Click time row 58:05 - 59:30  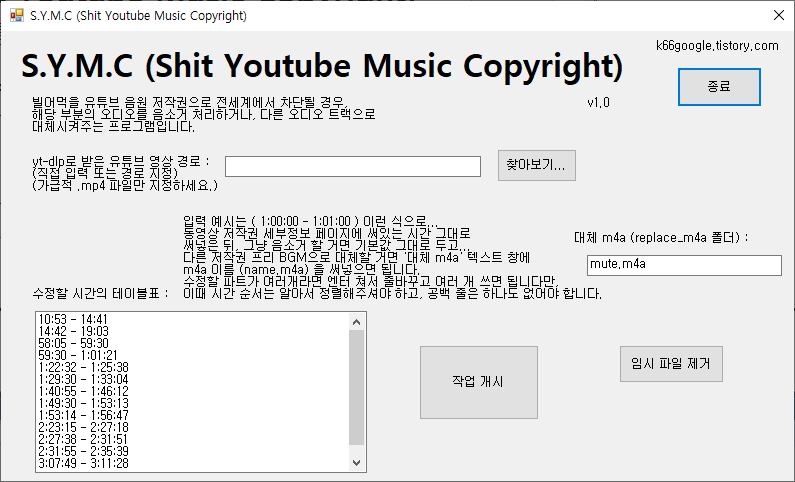(74, 343)
